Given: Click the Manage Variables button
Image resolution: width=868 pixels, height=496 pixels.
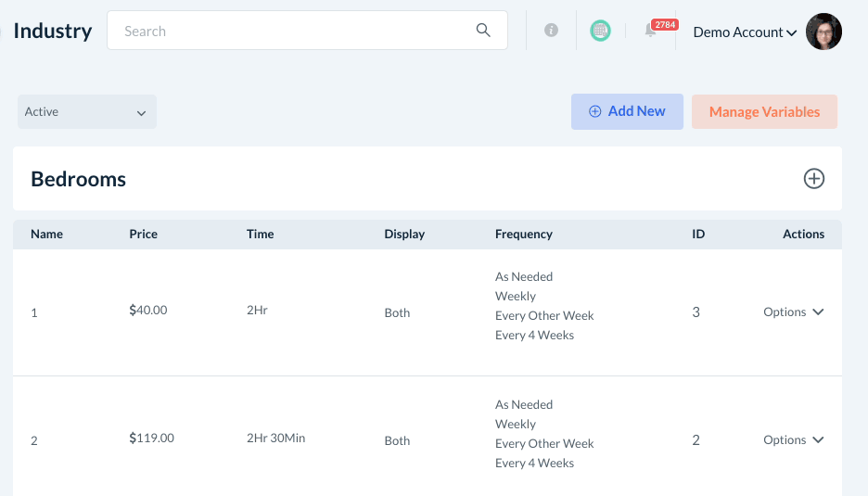Looking at the screenshot, I should pyautogui.click(x=764, y=112).
